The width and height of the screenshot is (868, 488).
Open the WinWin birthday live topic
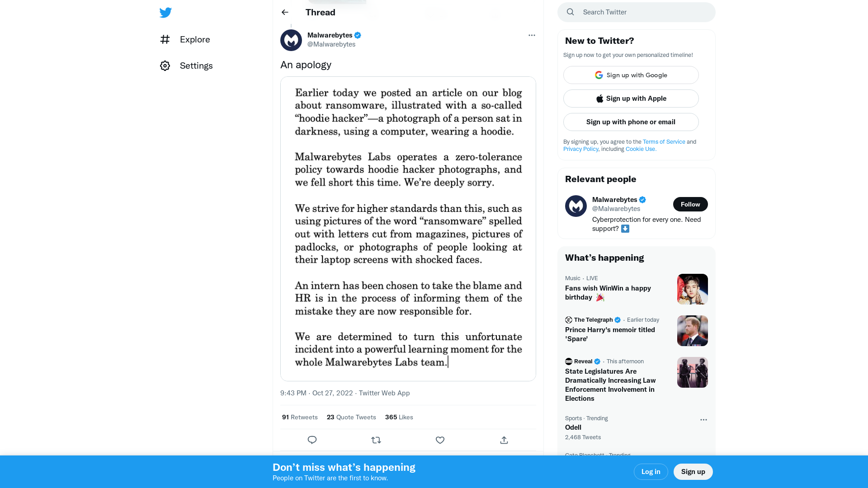pyautogui.click(x=608, y=292)
